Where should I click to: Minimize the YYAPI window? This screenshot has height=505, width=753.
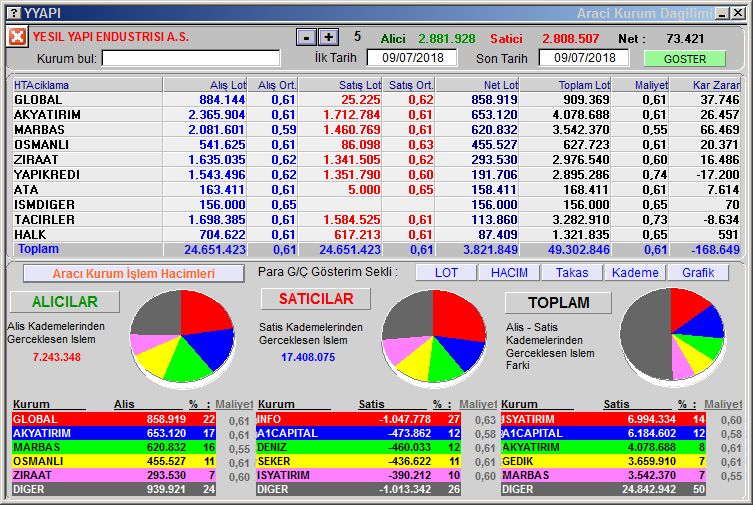(722, 13)
